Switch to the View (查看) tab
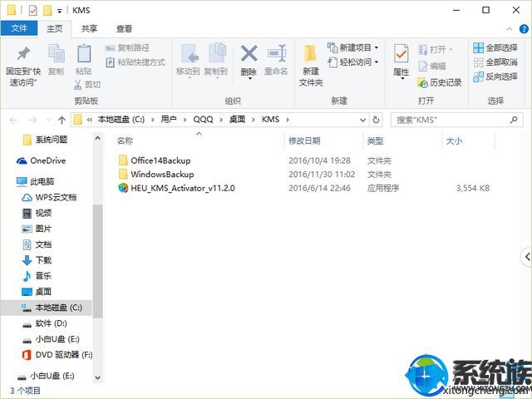The width and height of the screenshot is (532, 399). [x=124, y=29]
